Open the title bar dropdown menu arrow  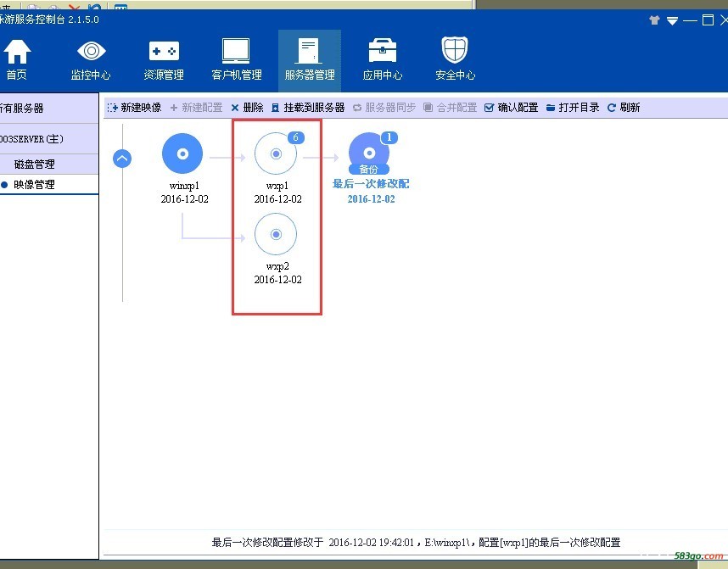(x=672, y=21)
